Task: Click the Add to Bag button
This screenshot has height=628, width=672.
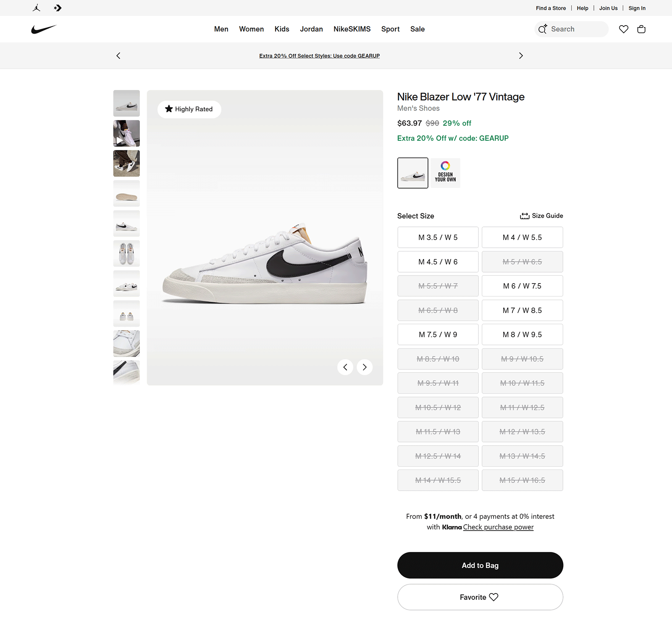Action: point(480,565)
